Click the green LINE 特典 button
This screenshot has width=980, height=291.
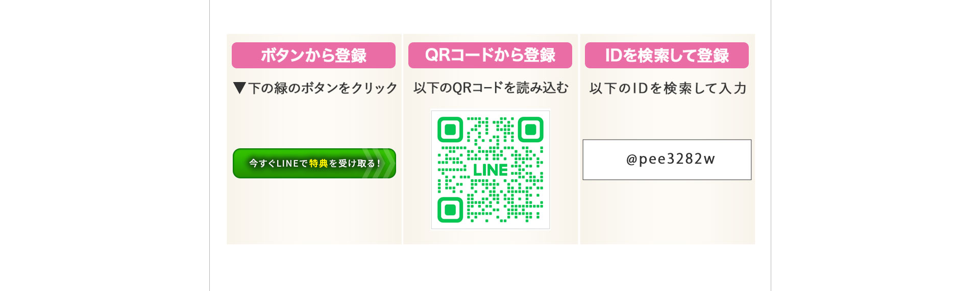click(x=314, y=163)
